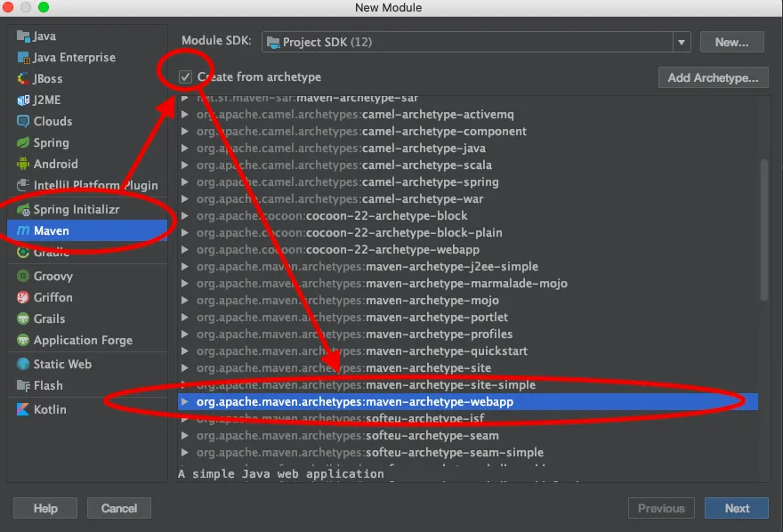783x532 pixels.
Task: Select Android module type
Action: (87, 164)
